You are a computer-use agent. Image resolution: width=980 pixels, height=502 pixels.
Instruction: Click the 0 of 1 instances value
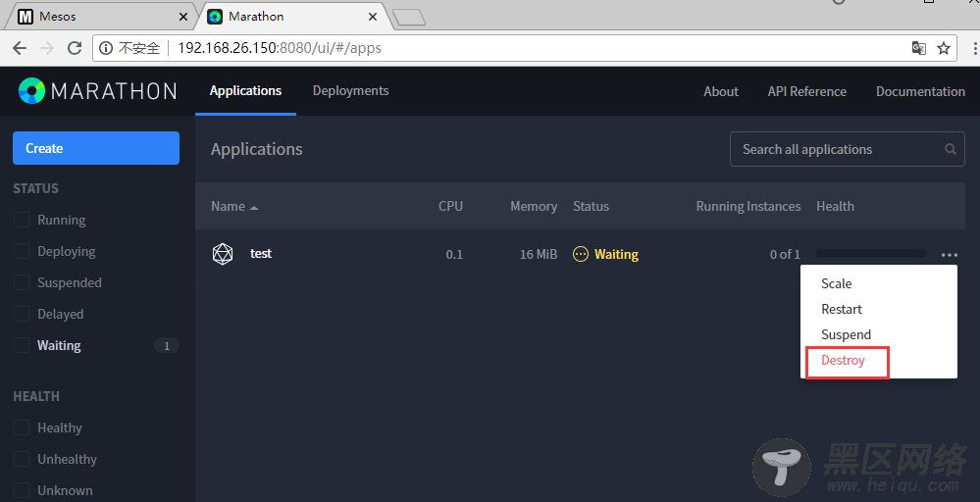tap(785, 254)
